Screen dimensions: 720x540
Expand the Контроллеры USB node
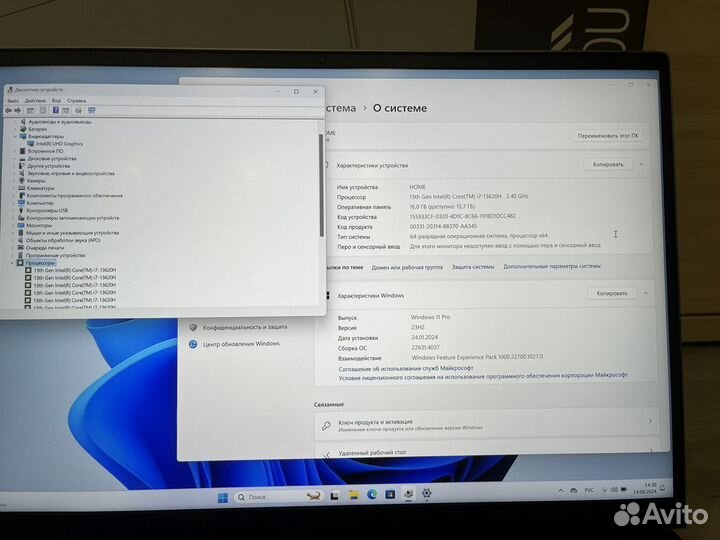pyautogui.click(x=13, y=210)
